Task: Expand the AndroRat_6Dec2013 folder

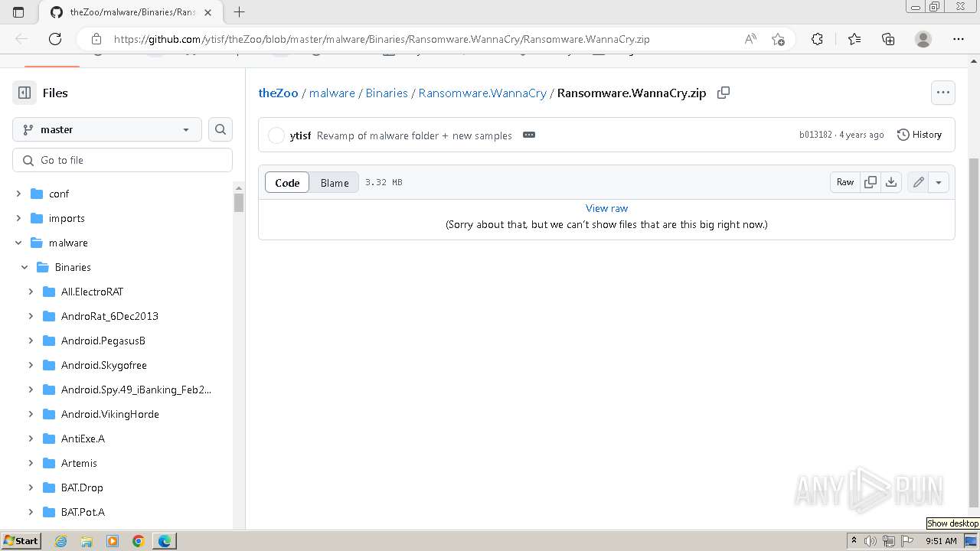Action: coord(31,316)
